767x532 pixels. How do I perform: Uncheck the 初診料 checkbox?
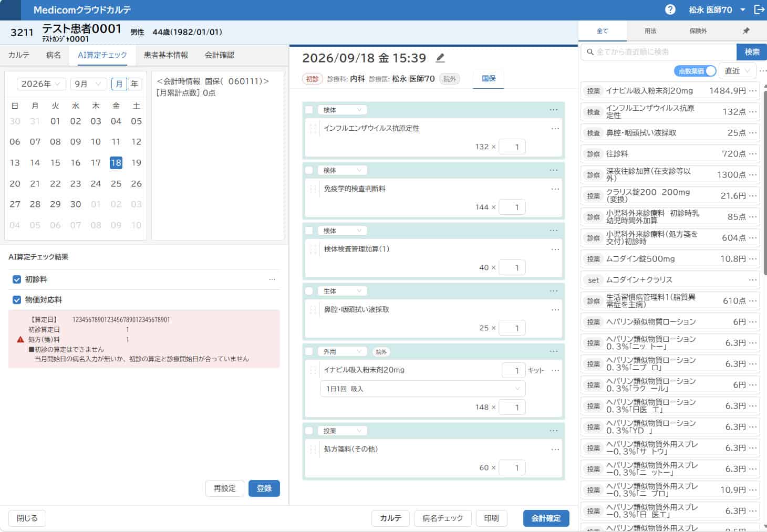(x=17, y=279)
